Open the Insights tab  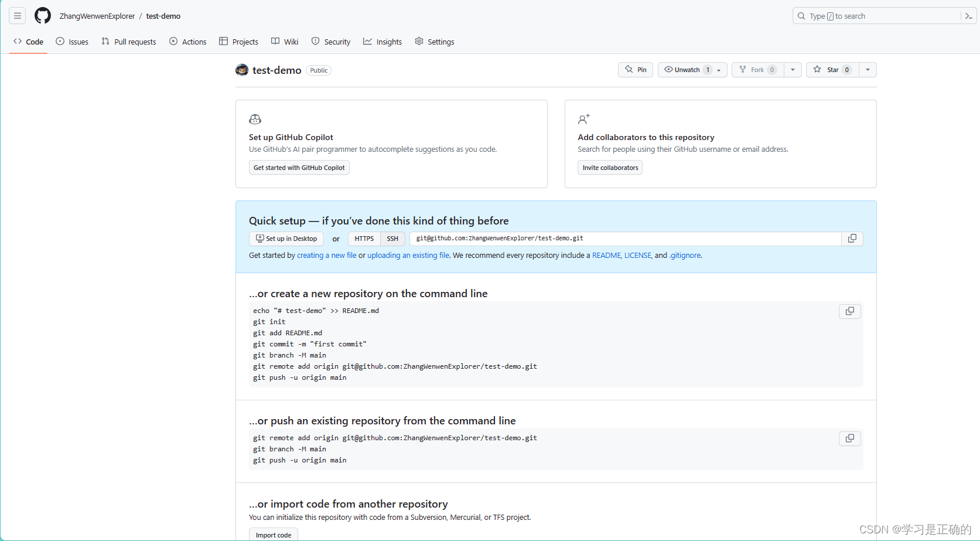point(383,42)
